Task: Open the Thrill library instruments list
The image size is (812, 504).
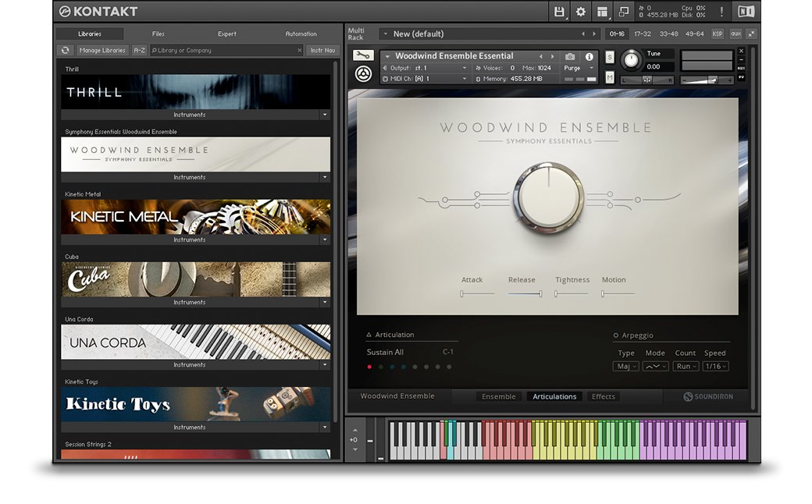Action: 190,114
